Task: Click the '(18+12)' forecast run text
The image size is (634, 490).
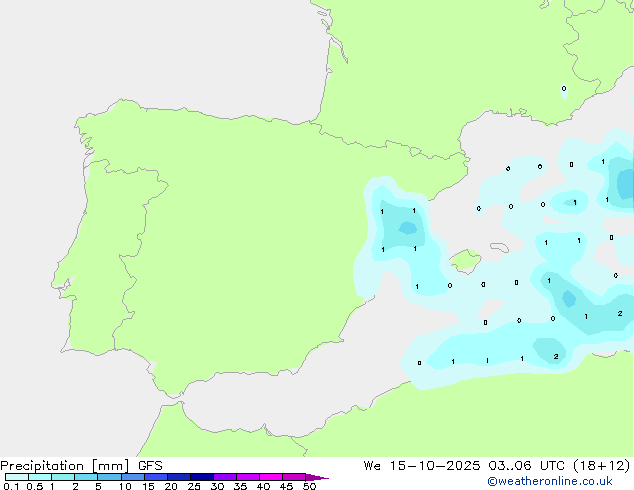Action: click(602, 466)
